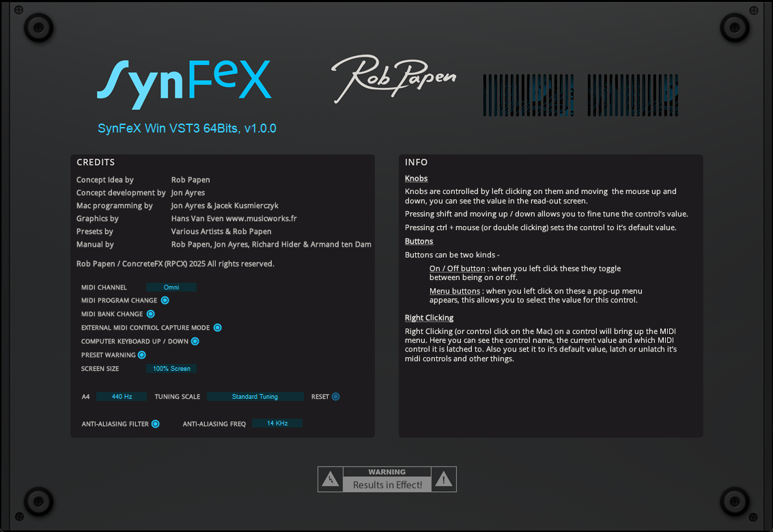Toggle External MIDI Control Capture Mode

(x=217, y=327)
